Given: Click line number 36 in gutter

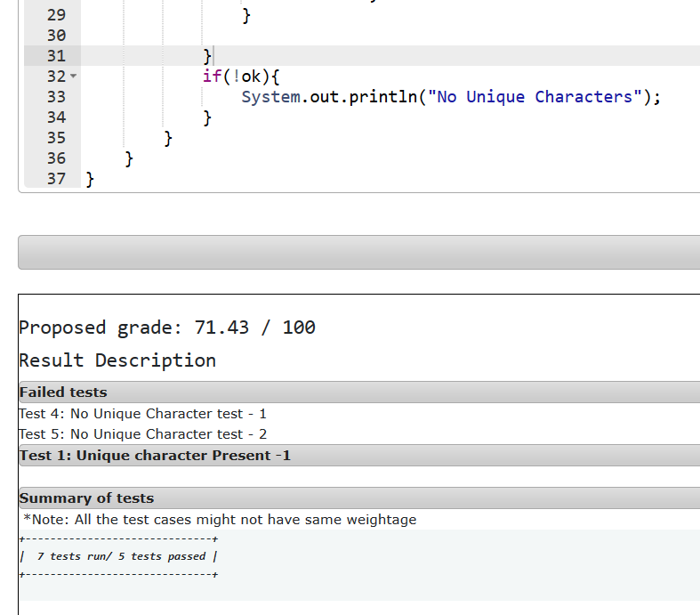Looking at the screenshot, I should 56,158.
